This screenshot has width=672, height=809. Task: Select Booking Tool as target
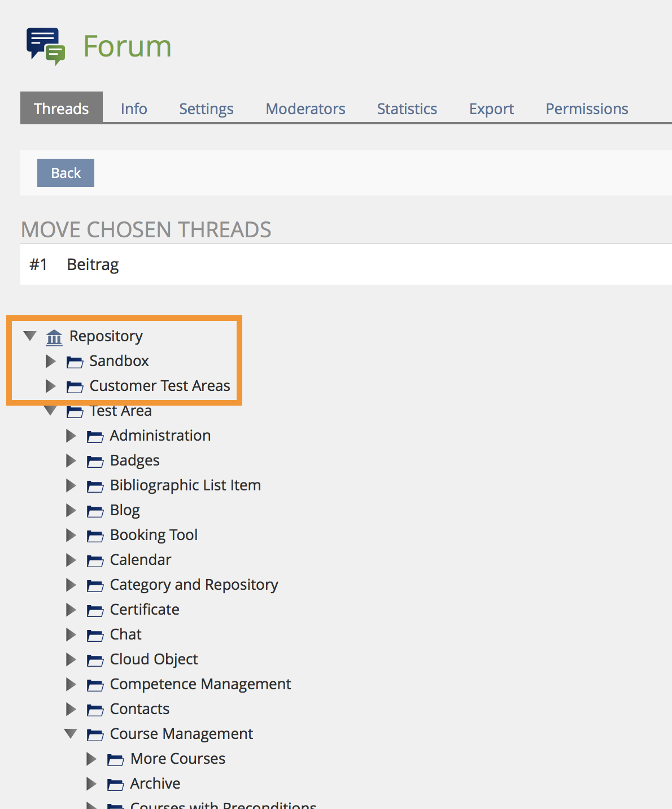point(154,535)
